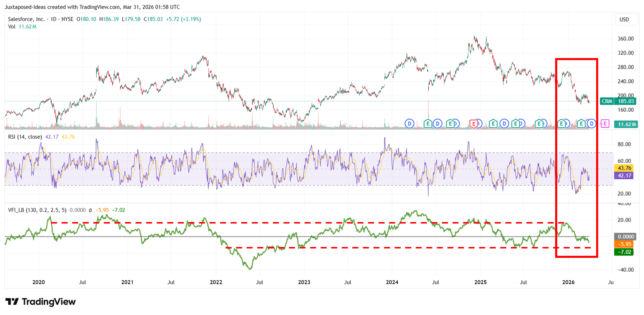This screenshot has height=315, width=644.
Task: Open the earnings marker for February 2025
Action: [x=493, y=124]
